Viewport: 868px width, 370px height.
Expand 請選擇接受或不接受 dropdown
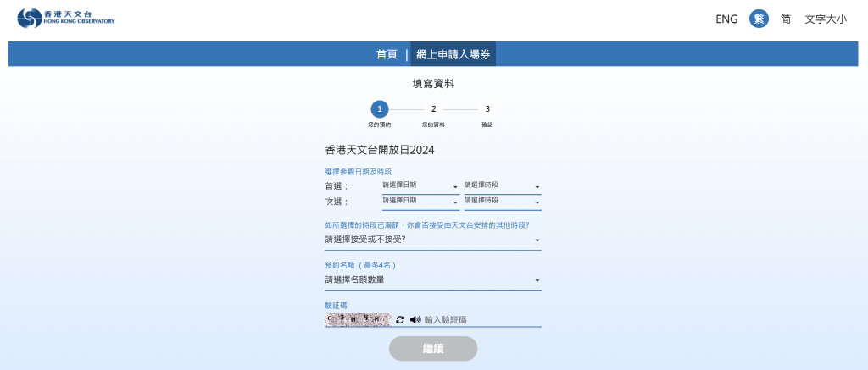pos(432,240)
